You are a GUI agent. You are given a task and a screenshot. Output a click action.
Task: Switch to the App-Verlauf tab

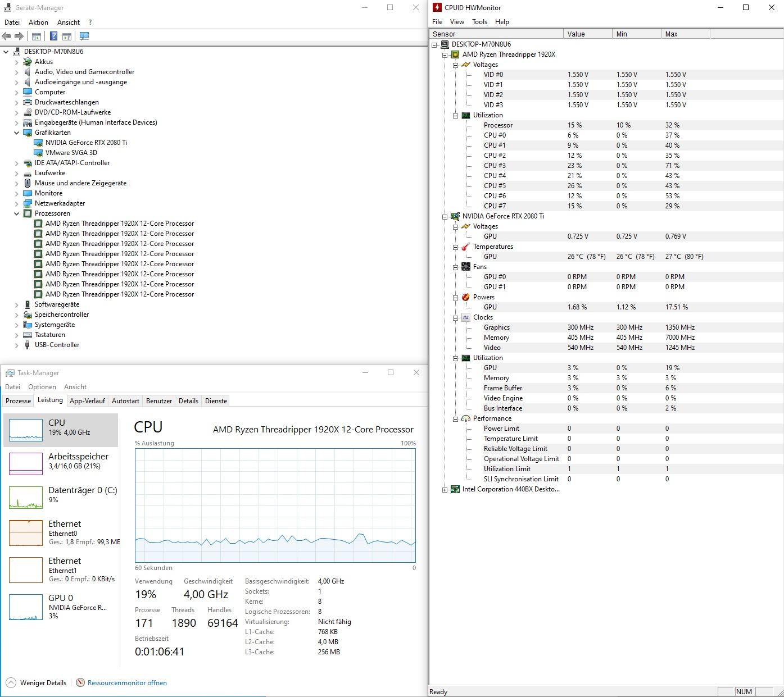tap(87, 401)
